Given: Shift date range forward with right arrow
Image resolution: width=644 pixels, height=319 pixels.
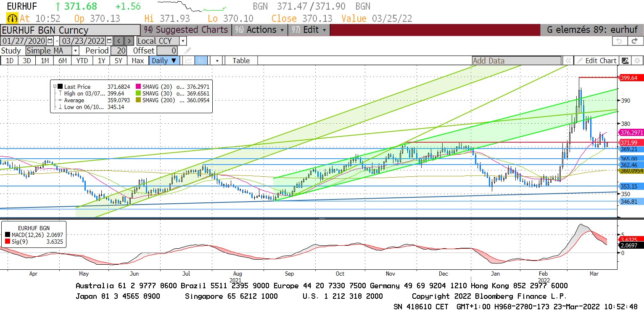Looking at the screenshot, I should (x=129, y=41).
